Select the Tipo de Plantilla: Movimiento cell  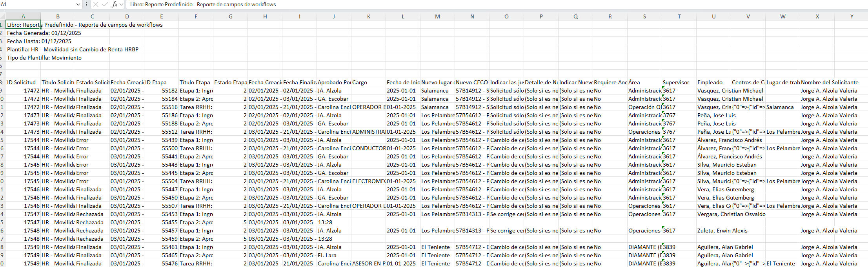[23, 58]
